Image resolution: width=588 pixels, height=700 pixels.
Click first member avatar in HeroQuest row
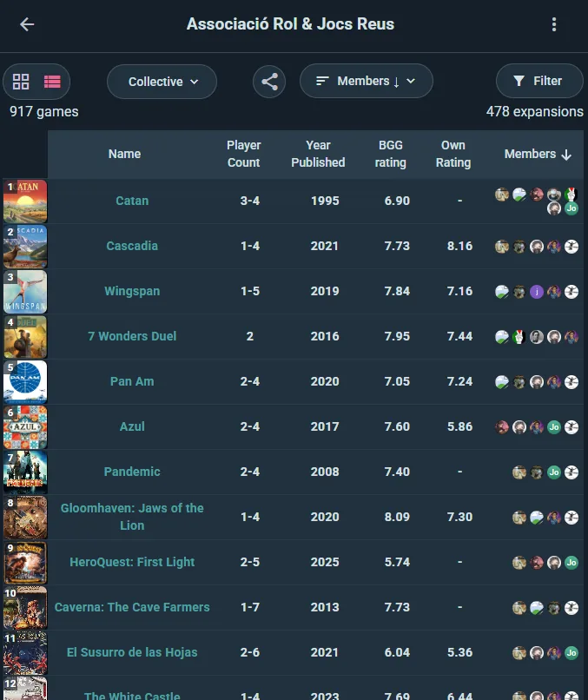click(519, 563)
